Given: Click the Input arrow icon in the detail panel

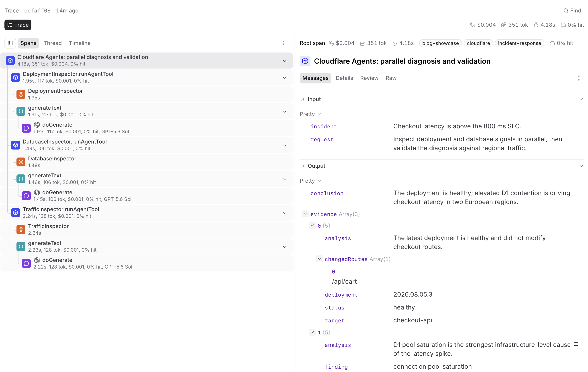Looking at the screenshot, I should [x=302, y=99].
